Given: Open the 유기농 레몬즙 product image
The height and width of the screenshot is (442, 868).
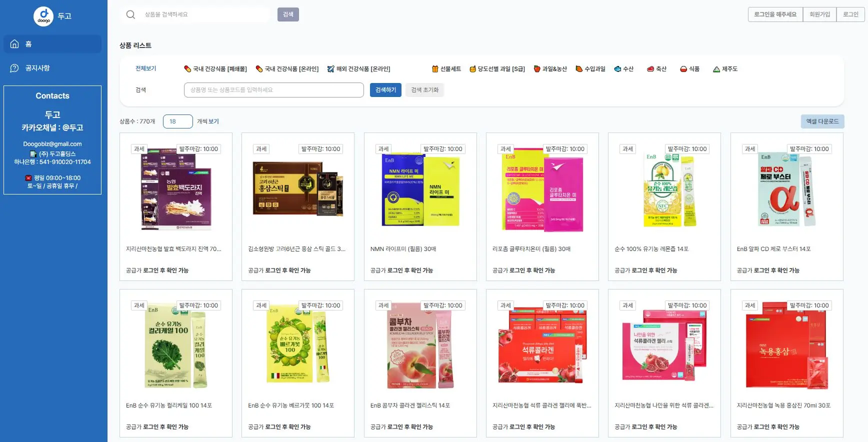Looking at the screenshot, I should (664, 189).
